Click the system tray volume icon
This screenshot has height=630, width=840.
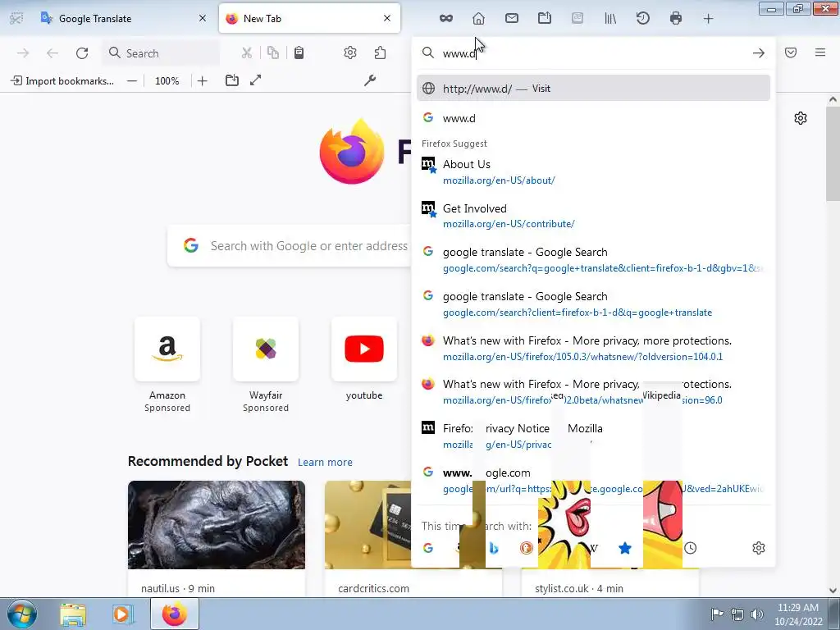pos(756,614)
